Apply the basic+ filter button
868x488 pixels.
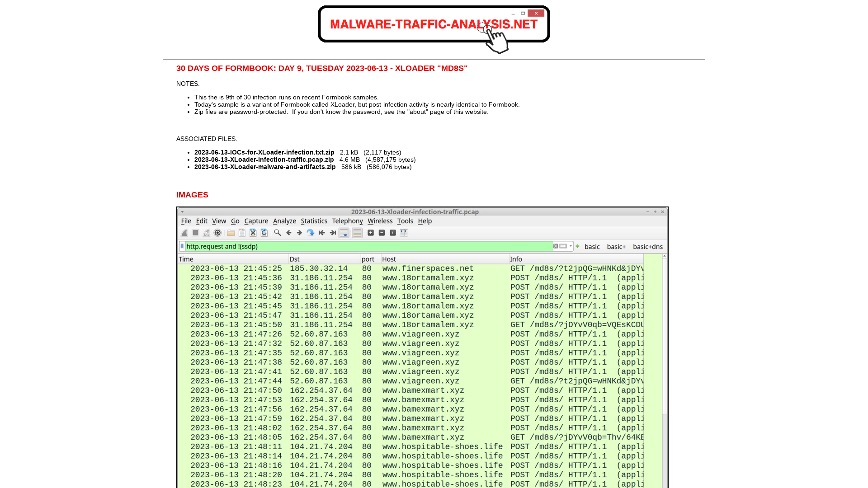[x=616, y=246]
